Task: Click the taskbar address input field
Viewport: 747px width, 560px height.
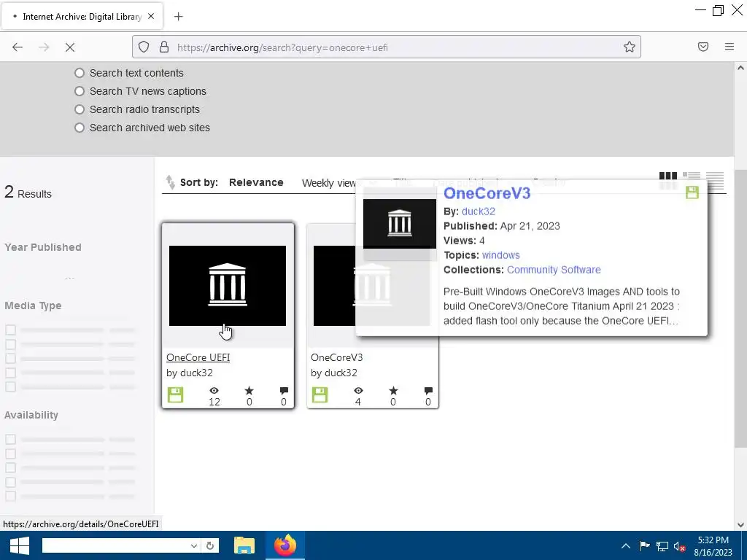Action: [x=115, y=545]
